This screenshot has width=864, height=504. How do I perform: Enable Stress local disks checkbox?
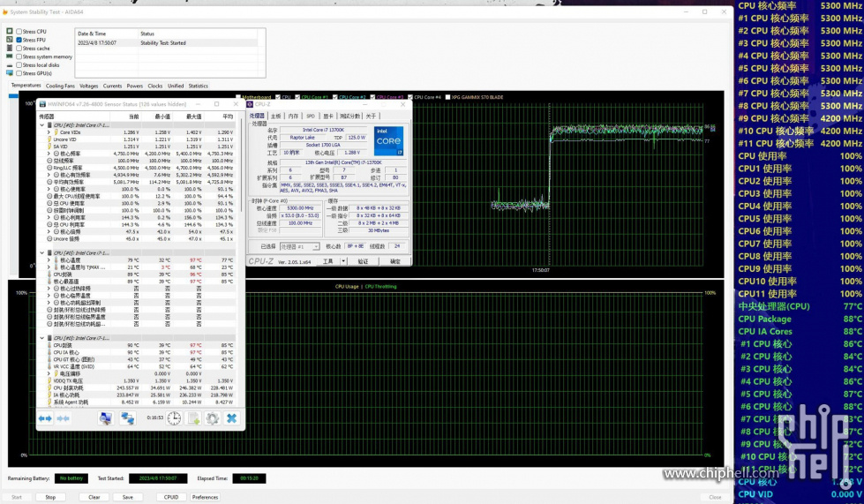[x=19, y=64]
